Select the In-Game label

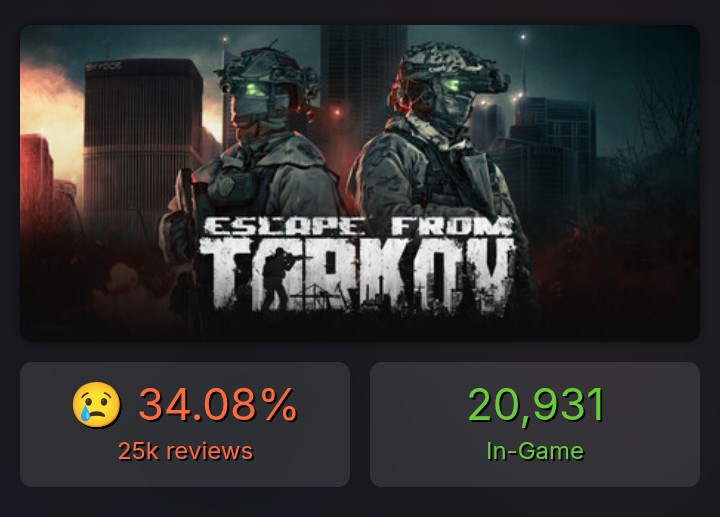click(x=535, y=451)
